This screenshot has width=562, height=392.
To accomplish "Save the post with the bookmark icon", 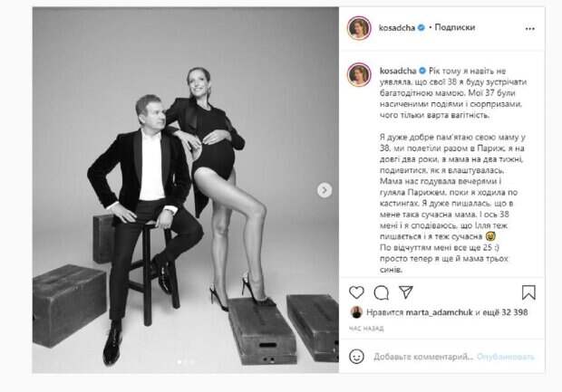I will click(528, 292).
